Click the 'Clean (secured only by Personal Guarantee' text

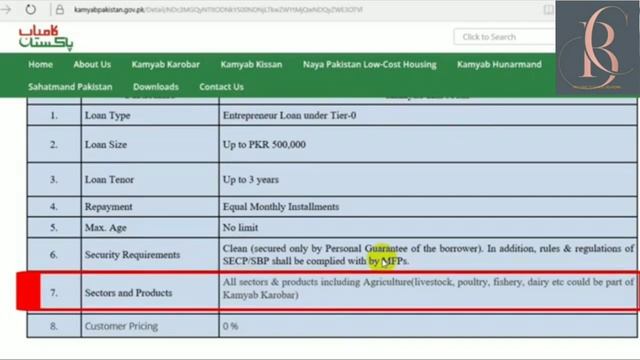[x=315, y=248]
